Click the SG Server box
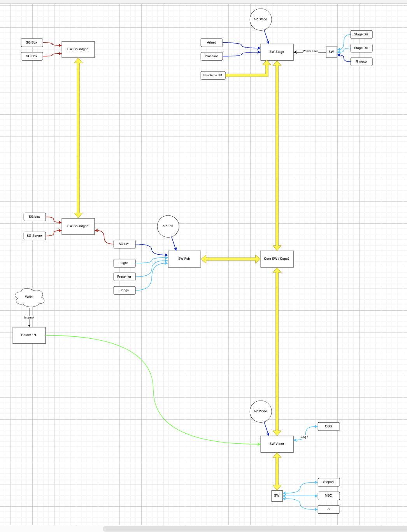The image size is (407, 532). click(x=35, y=236)
